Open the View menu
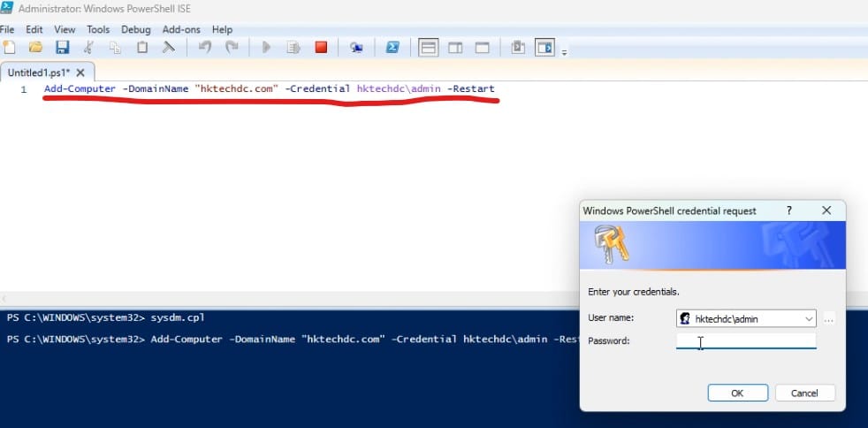 [x=65, y=29]
